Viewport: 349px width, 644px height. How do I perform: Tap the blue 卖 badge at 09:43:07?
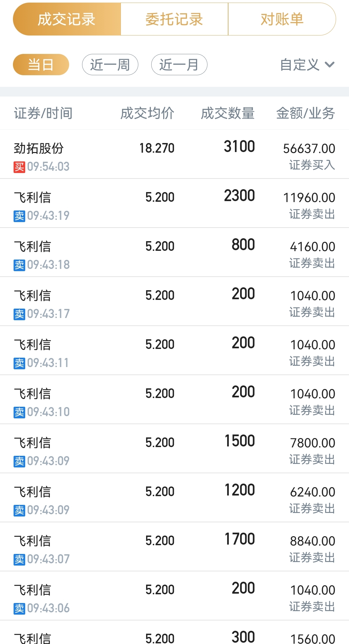point(19,559)
